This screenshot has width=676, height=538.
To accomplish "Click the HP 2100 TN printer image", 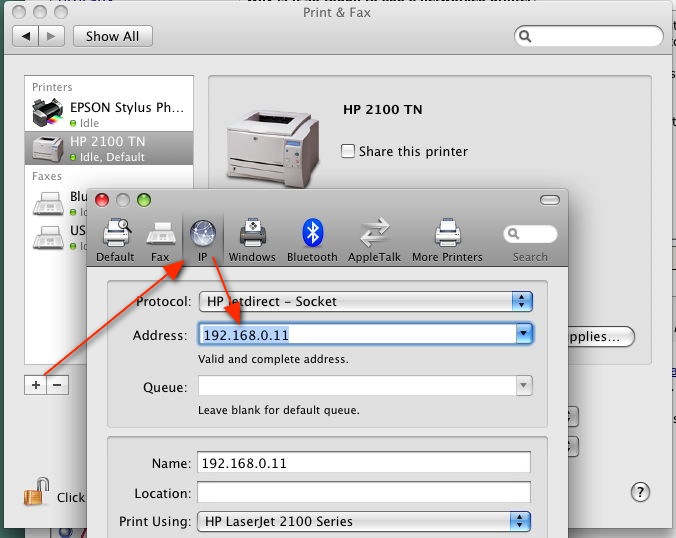I will [x=272, y=148].
